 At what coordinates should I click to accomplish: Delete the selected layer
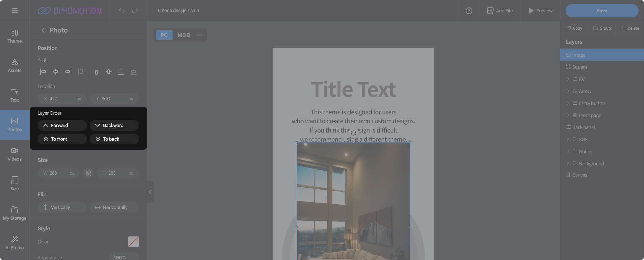click(630, 28)
